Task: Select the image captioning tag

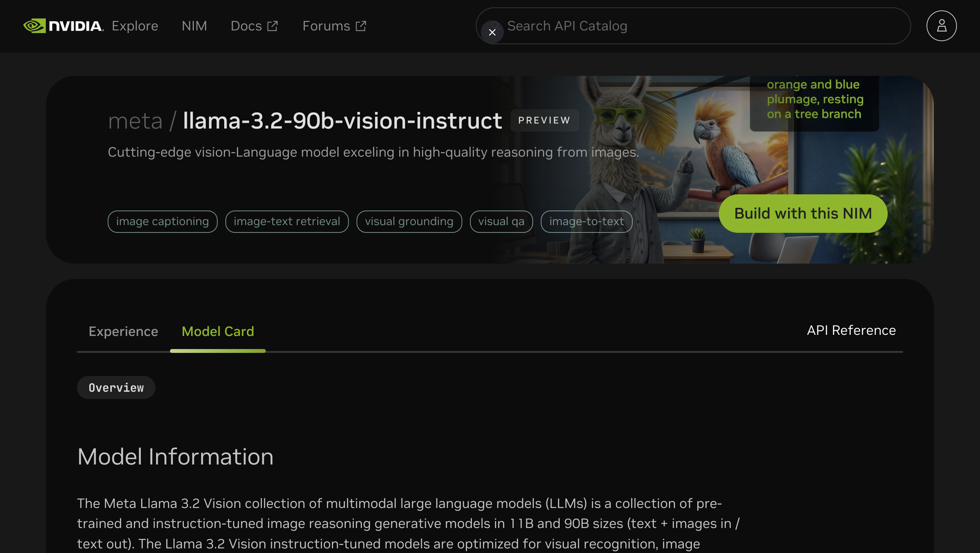Action: coord(163,221)
